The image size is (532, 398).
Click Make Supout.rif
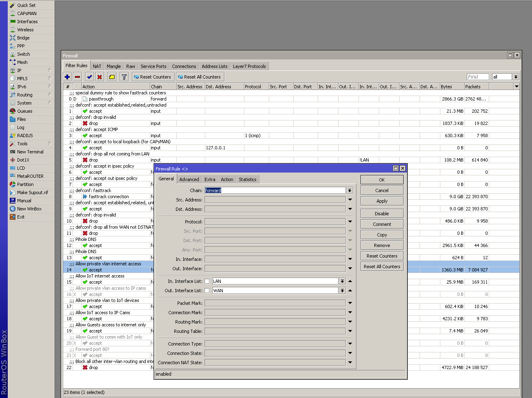click(32, 192)
